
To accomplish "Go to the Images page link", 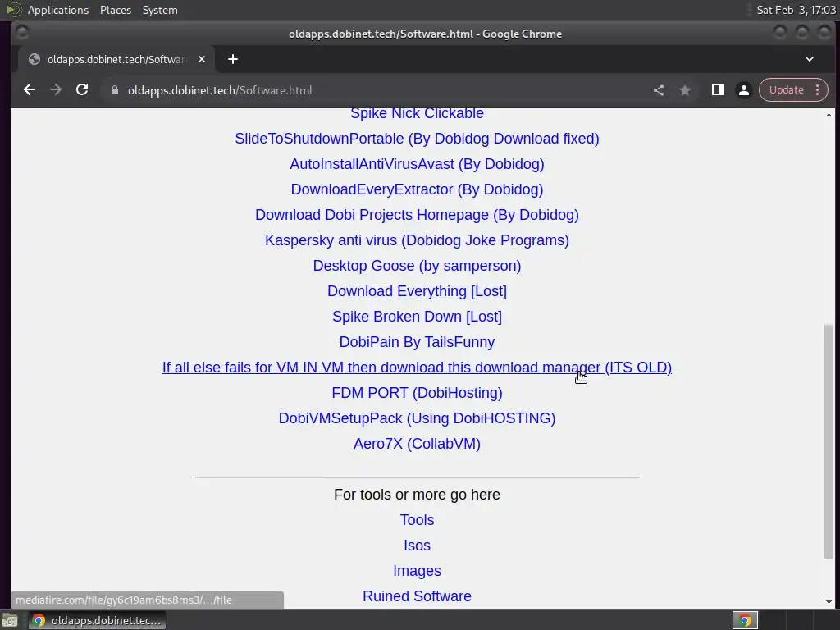I will (x=417, y=571).
